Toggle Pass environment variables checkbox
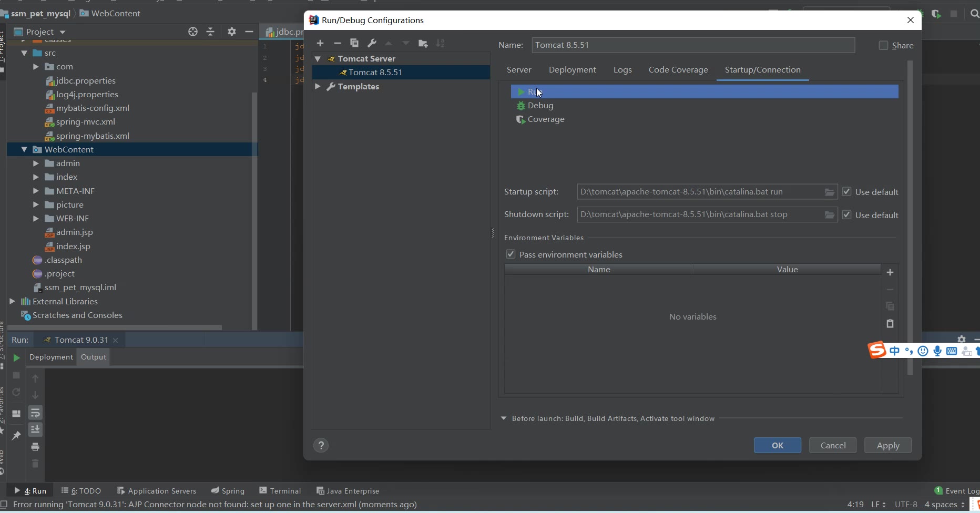The width and height of the screenshot is (980, 513). [511, 254]
